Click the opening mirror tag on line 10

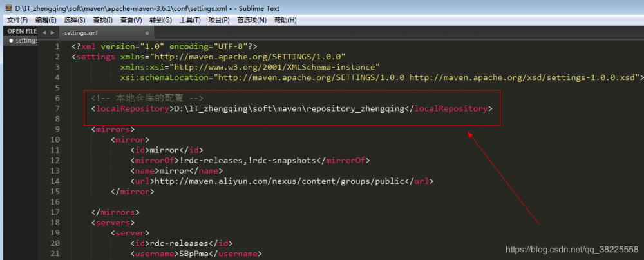(130, 139)
